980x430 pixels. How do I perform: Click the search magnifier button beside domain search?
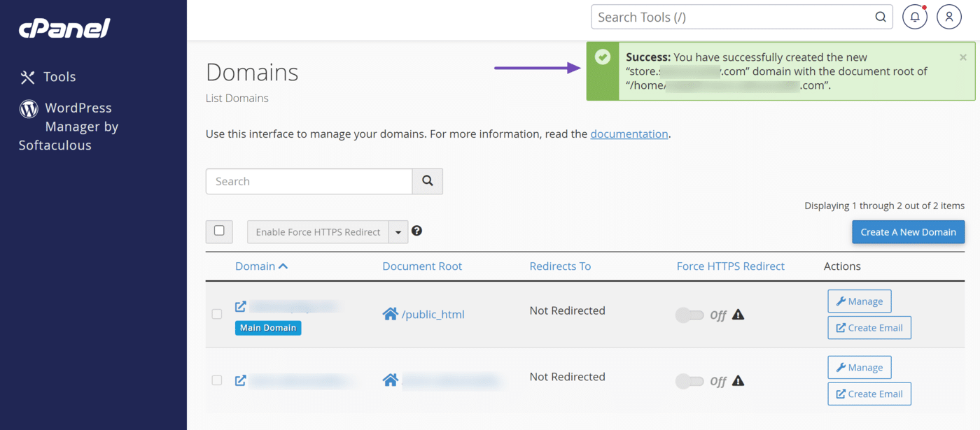(427, 181)
